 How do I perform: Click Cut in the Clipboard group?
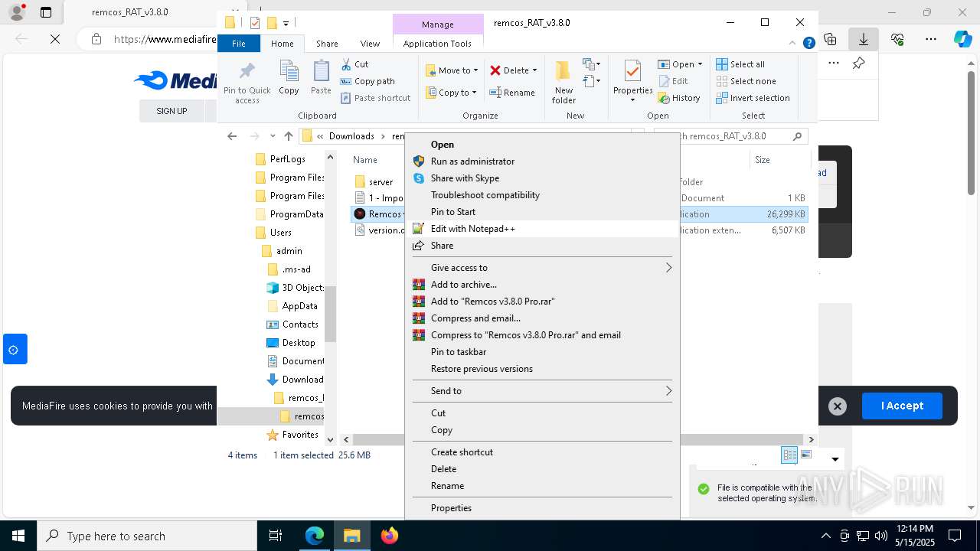tap(354, 64)
